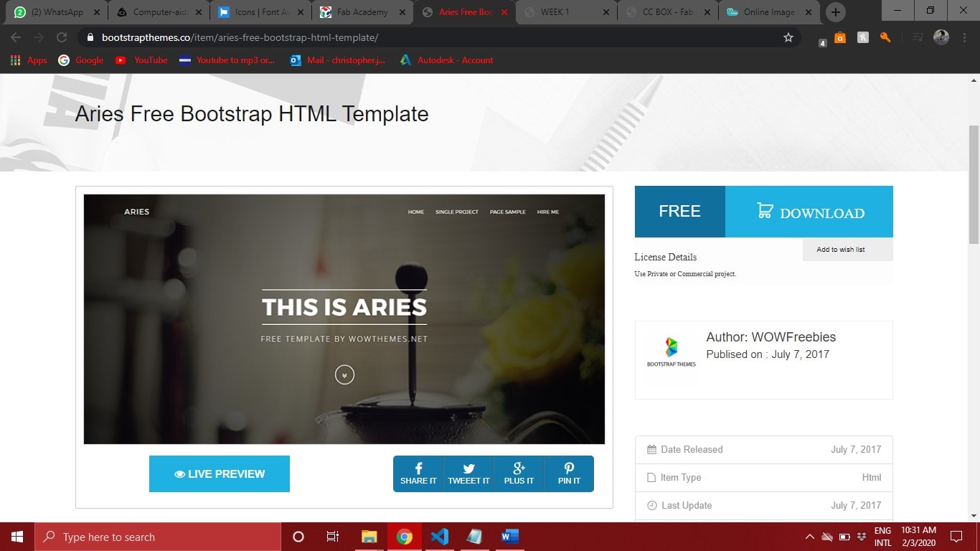Click the Chrome taskbar icon
This screenshot has height=551, width=980.
coord(405,537)
